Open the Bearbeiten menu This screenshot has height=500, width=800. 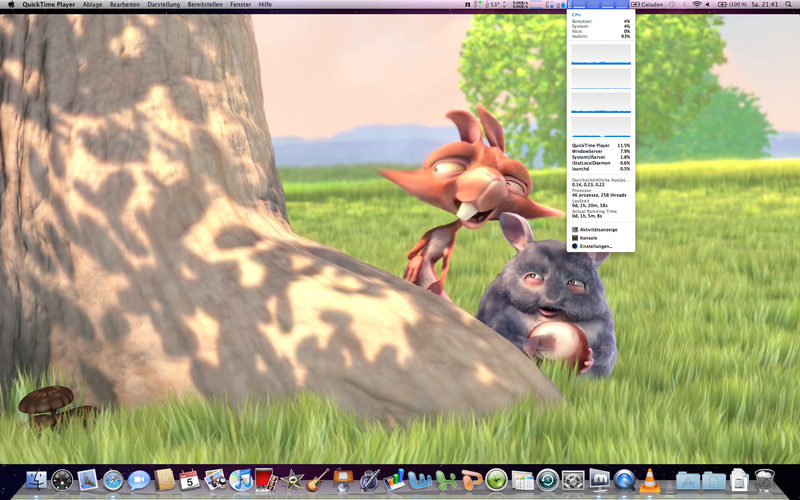(124, 5)
